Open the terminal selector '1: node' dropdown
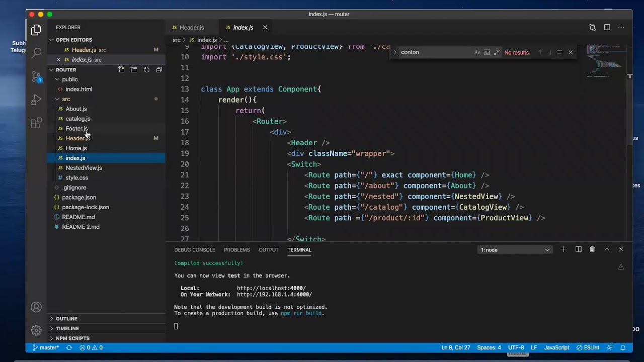The width and height of the screenshot is (644, 362). point(515,250)
